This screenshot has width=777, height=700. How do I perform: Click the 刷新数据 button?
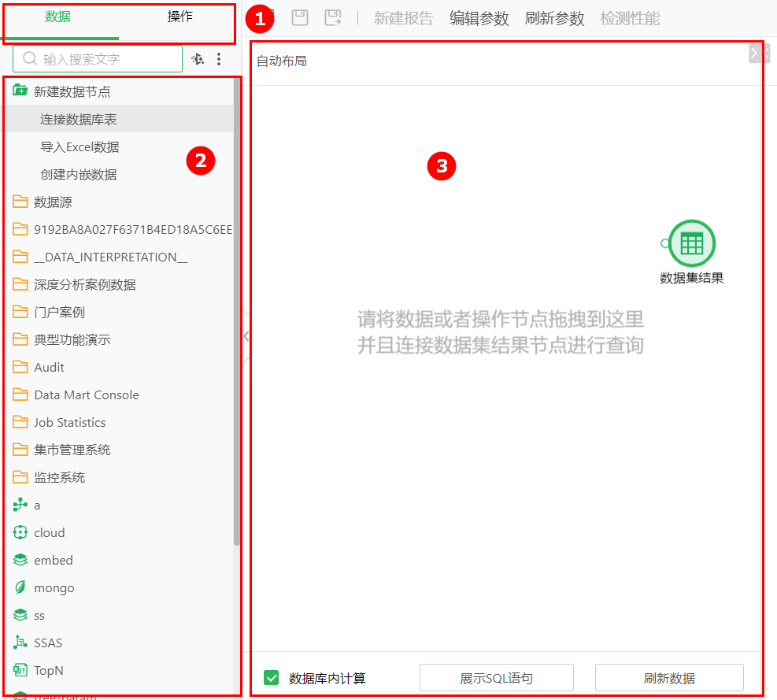(x=668, y=678)
